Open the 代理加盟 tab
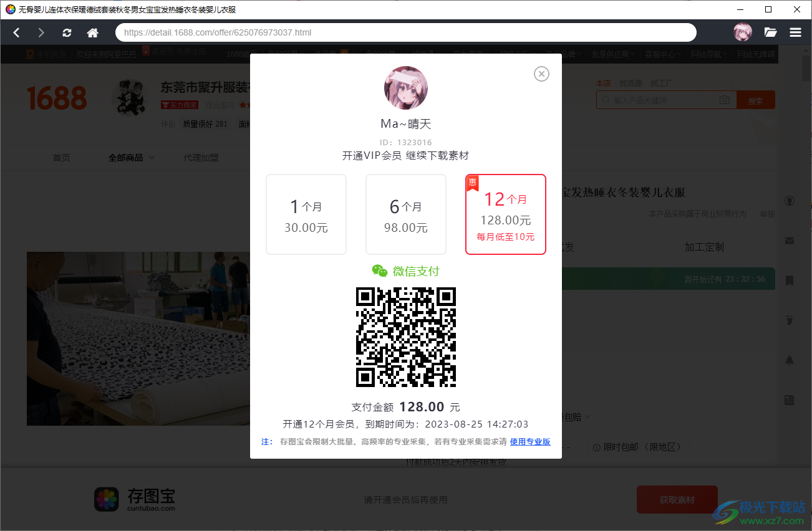This screenshot has height=531, width=812. click(201, 158)
